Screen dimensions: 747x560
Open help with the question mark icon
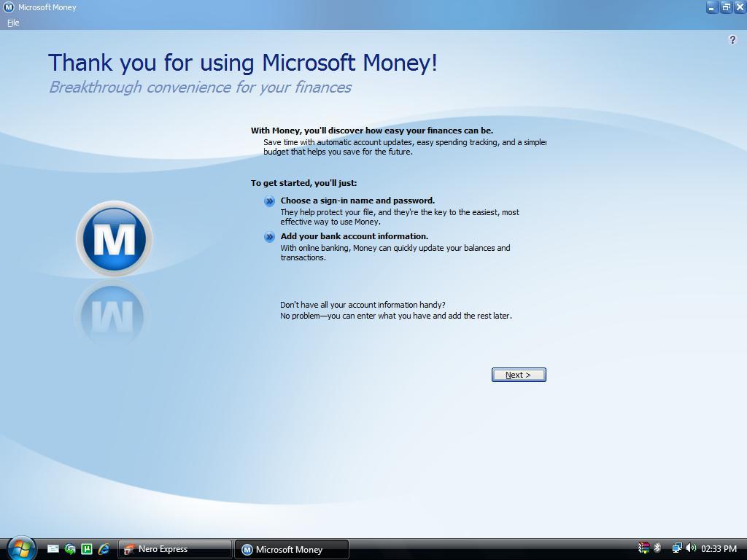click(x=732, y=40)
